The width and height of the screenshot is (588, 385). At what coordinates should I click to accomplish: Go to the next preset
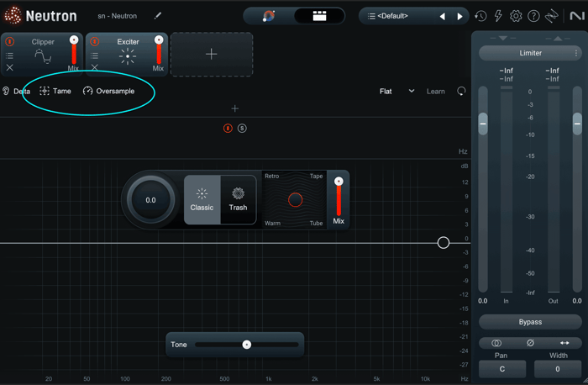point(459,16)
